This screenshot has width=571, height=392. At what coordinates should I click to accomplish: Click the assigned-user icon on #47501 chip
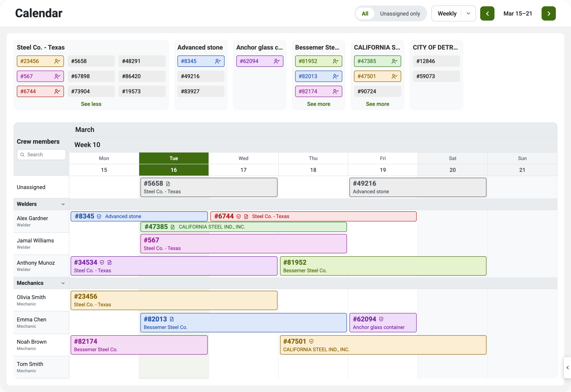[395, 76]
